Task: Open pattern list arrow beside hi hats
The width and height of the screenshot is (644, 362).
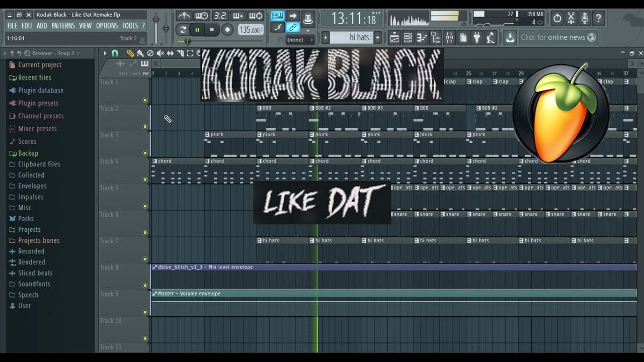Action: tap(326, 37)
